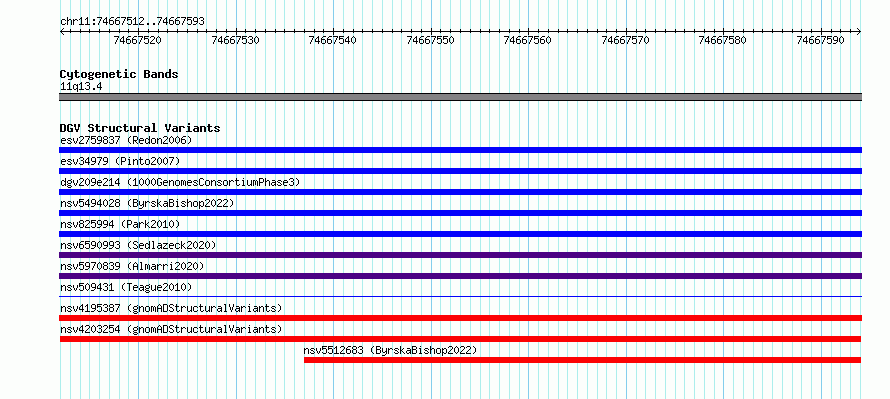This screenshot has height=399, width=890.
Task: Click ruler position 74667570
Action: (x=625, y=40)
